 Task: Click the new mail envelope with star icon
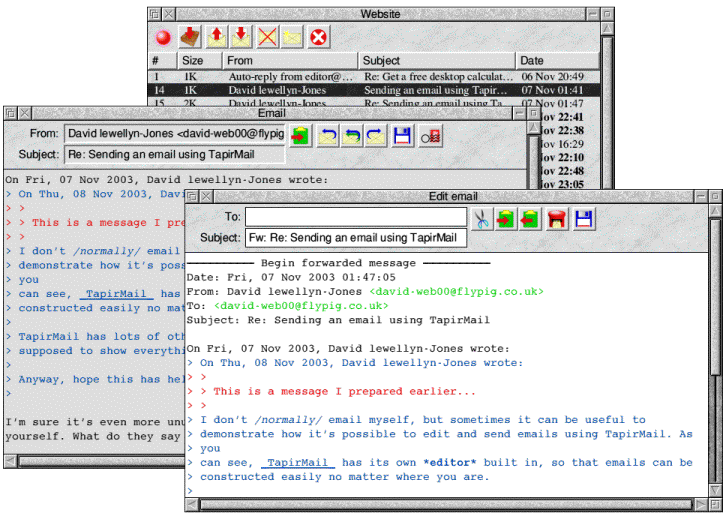(x=292, y=37)
